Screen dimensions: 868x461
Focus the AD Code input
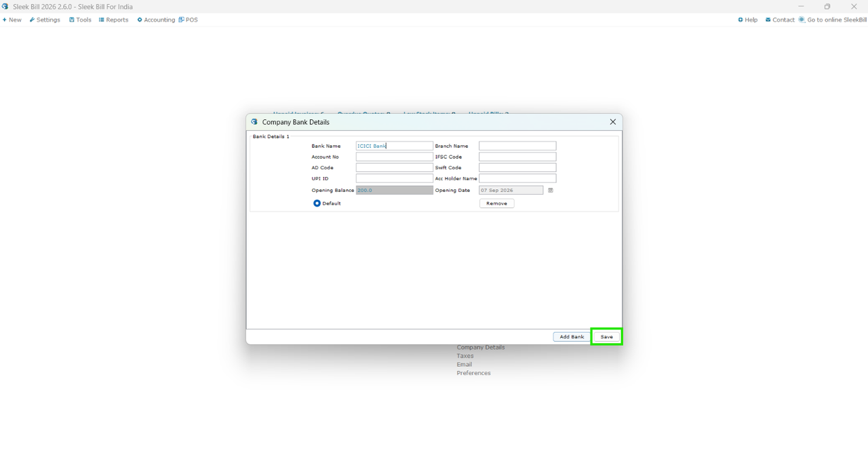[394, 167]
